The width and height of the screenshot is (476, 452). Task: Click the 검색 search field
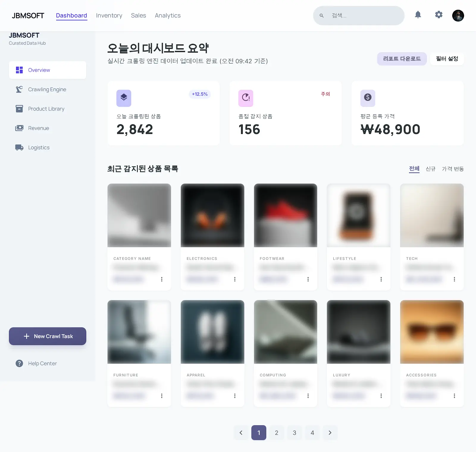(x=359, y=15)
